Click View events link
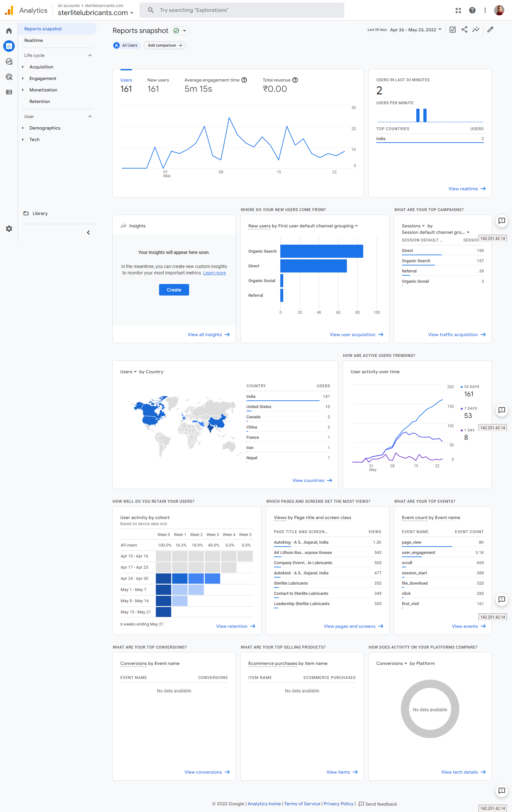This screenshot has width=512, height=812. click(x=469, y=626)
